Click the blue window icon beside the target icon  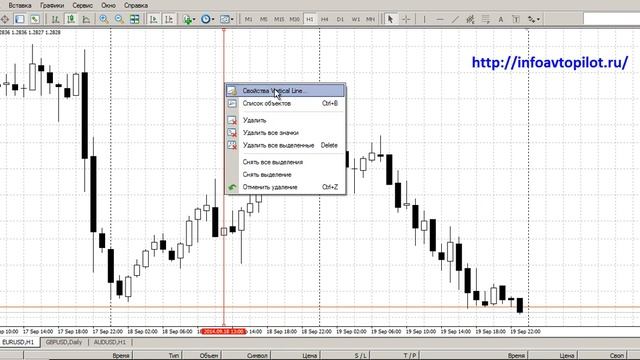coord(20,19)
